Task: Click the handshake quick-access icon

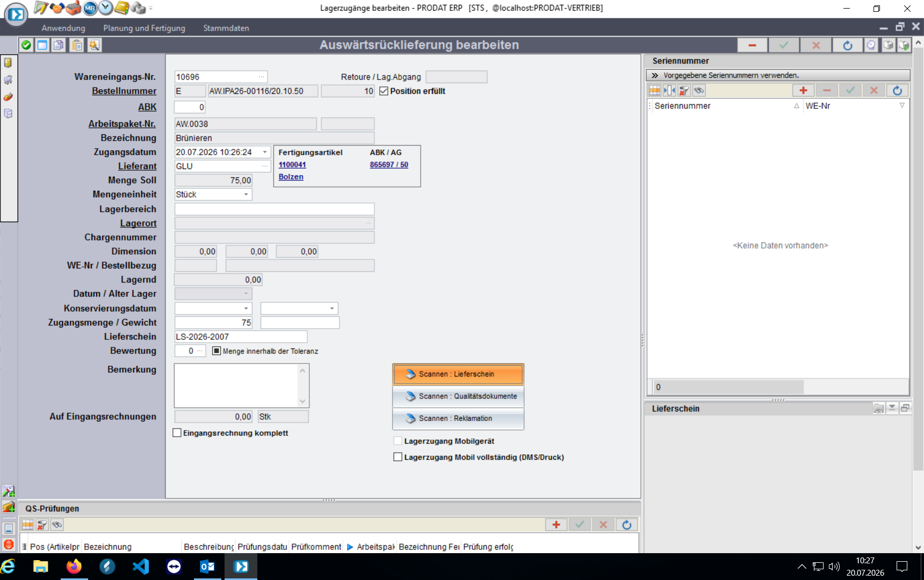Action: [x=57, y=8]
